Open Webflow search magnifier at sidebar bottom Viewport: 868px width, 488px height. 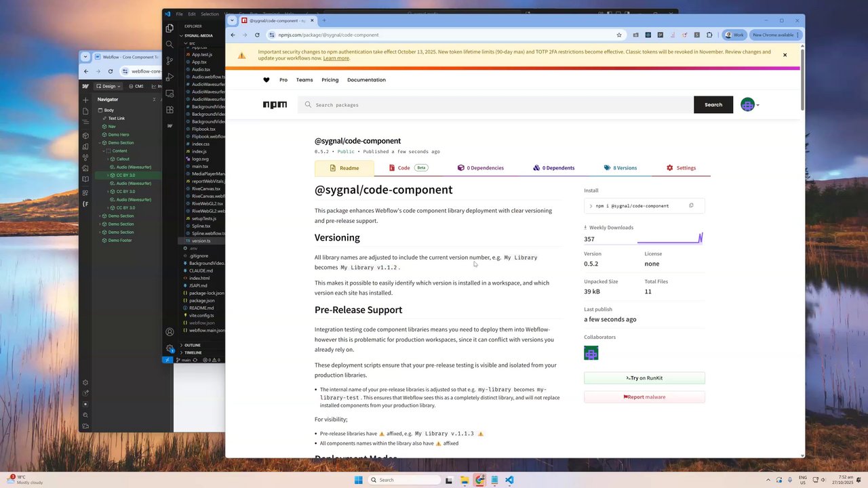pos(85,415)
